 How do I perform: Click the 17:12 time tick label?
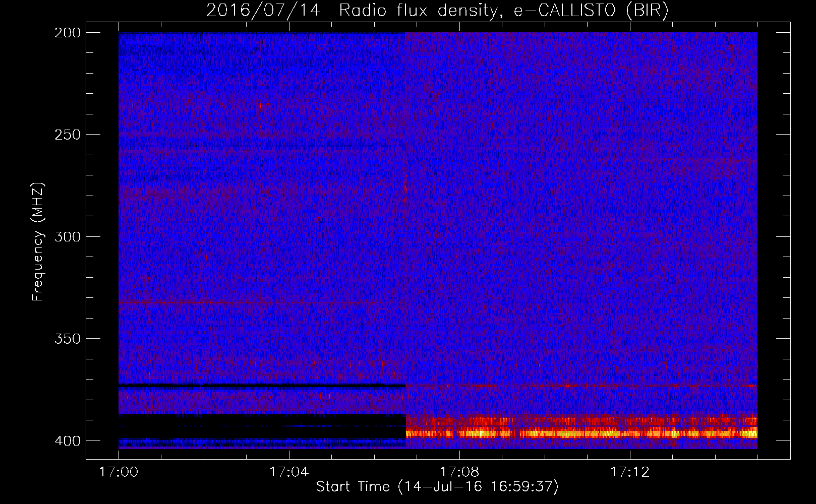(630, 472)
